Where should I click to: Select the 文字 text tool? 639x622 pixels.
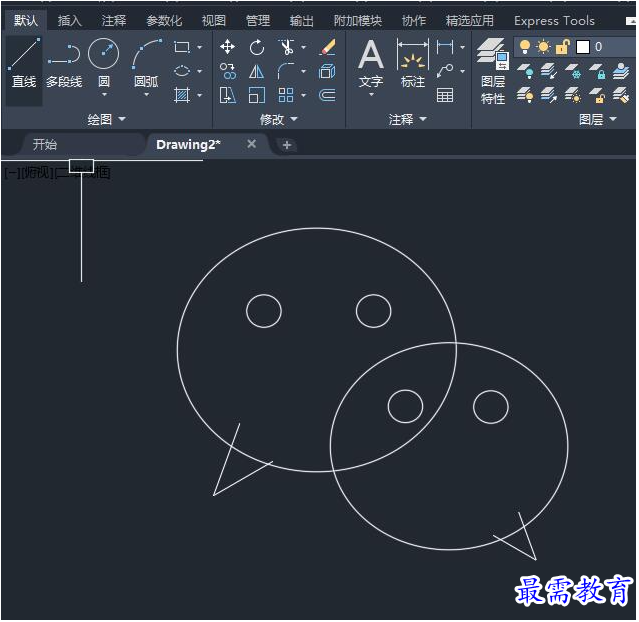[x=370, y=64]
